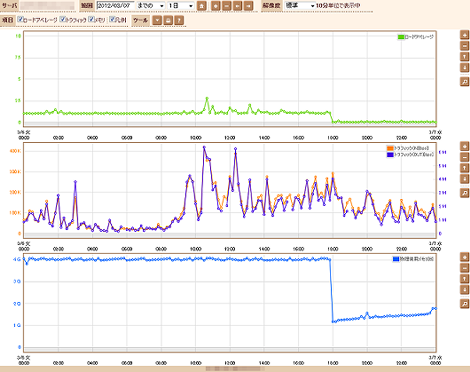Click minus icon beside the load average graph
Screen dimensions: 470x372
coord(465,46)
